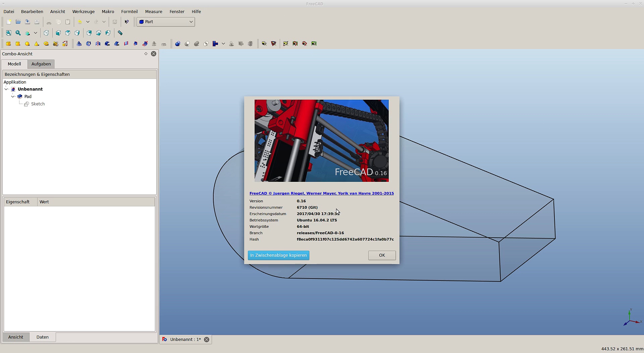Select the yellow Sphere primitive tool
Image resolution: width=644 pixels, height=353 pixels.
point(27,44)
